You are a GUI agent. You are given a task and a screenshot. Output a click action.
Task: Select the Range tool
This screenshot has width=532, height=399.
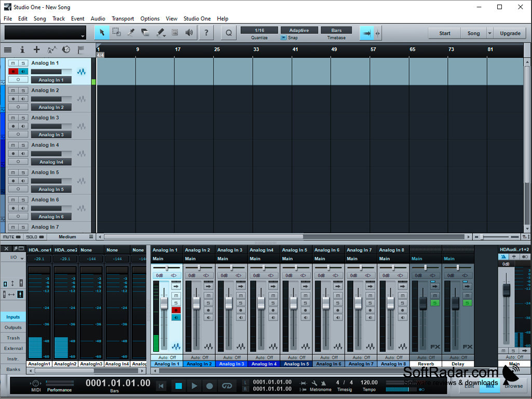pos(116,33)
